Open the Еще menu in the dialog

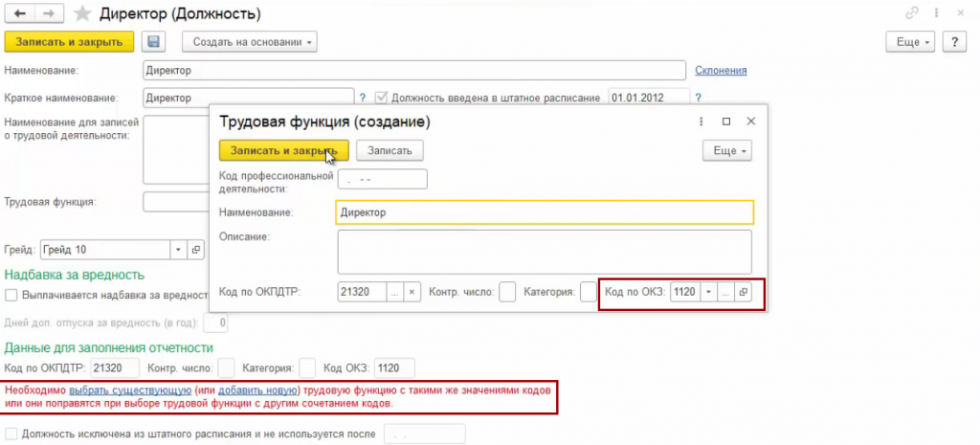click(x=726, y=150)
